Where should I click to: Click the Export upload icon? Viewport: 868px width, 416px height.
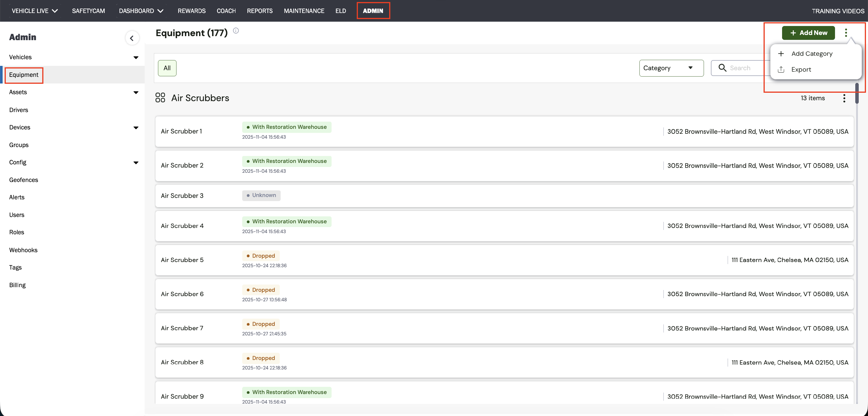click(x=781, y=70)
